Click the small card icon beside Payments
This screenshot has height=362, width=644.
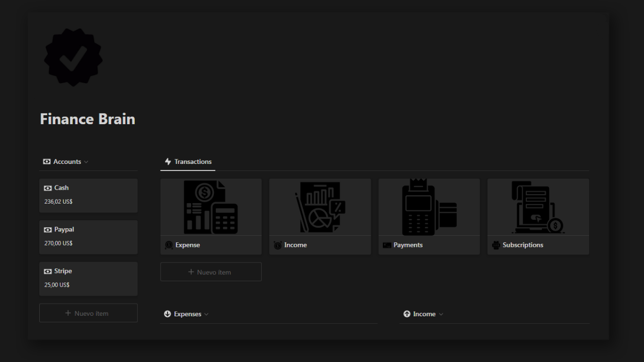(387, 245)
